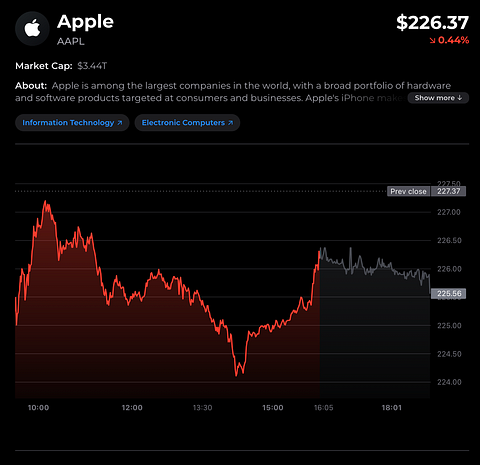Expand the About text with Show more
Screen dimensions: 480x465
coord(438,98)
